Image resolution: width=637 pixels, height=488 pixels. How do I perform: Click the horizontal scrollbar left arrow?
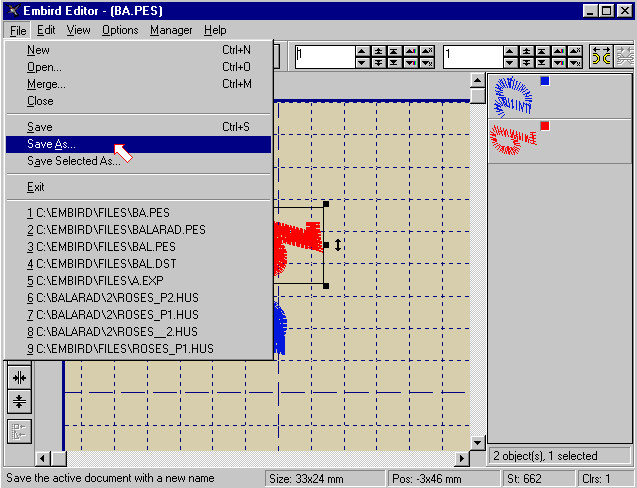click(43, 459)
